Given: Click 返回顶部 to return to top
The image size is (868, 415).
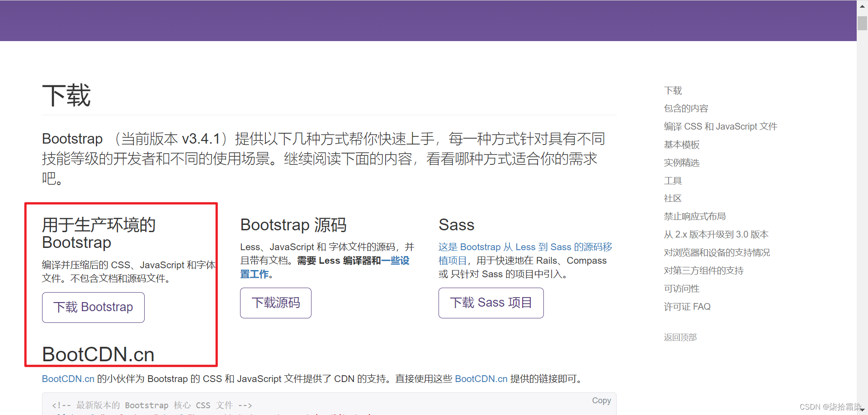Looking at the screenshot, I should click(x=680, y=337).
